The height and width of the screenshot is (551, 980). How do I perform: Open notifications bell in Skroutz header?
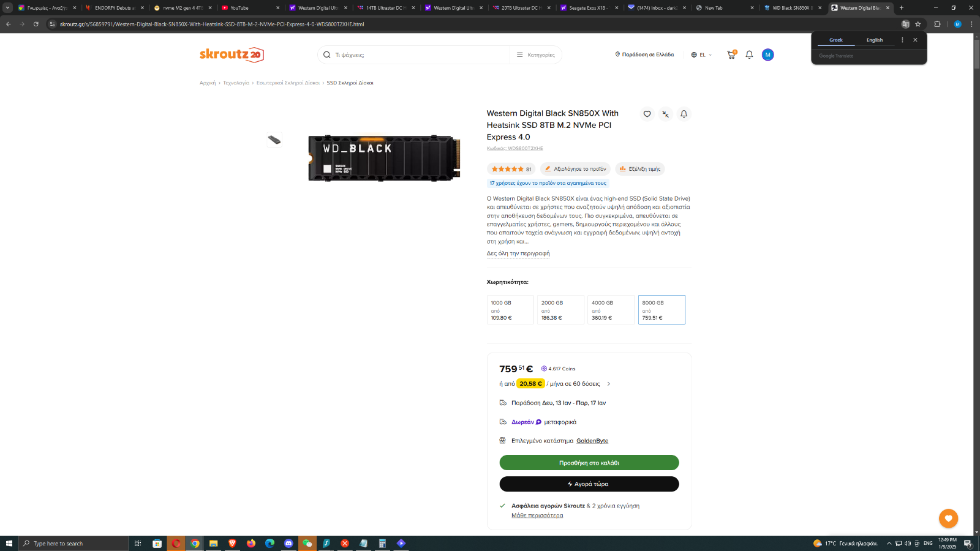tap(749, 54)
